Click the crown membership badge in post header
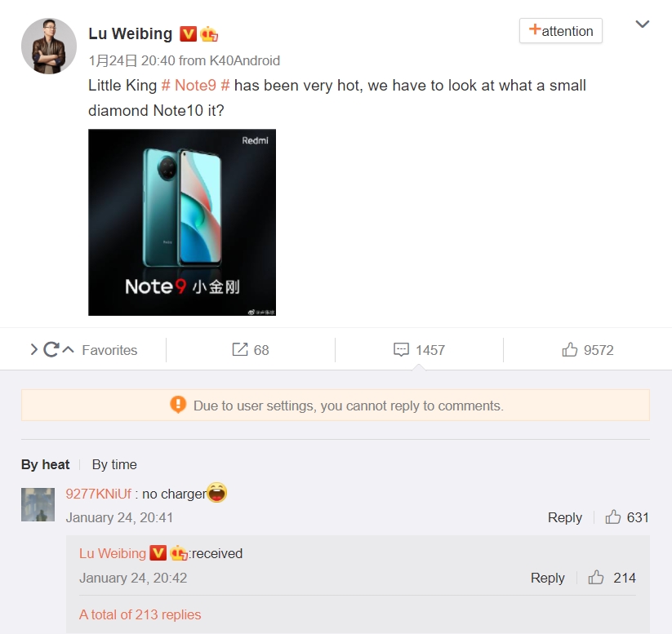Image resolution: width=672 pixels, height=634 pixels. [x=209, y=33]
